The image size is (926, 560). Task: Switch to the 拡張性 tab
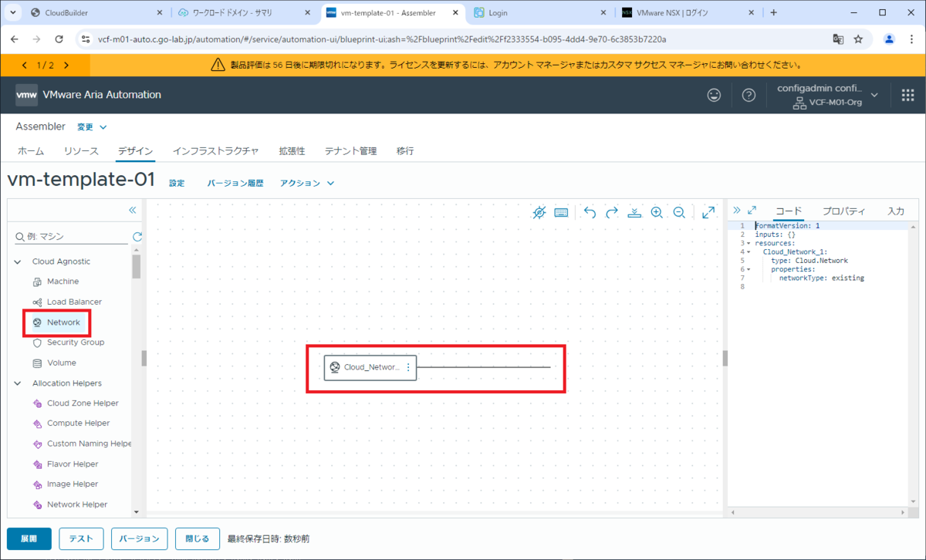tap(292, 151)
